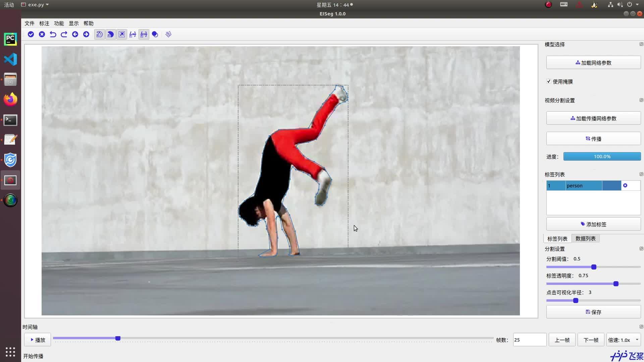Image resolution: width=644 pixels, height=362 pixels.
Task: Click the 标签透明度 opacity slider handle
Action: coord(616,284)
